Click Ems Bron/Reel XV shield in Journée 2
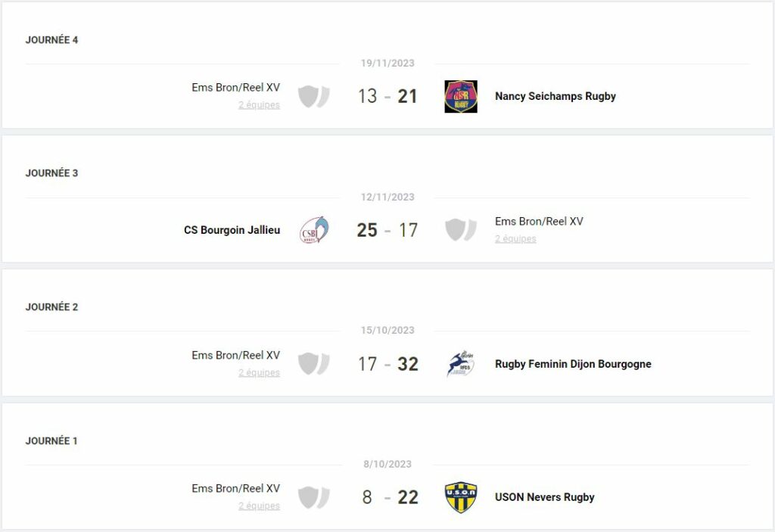 point(314,364)
